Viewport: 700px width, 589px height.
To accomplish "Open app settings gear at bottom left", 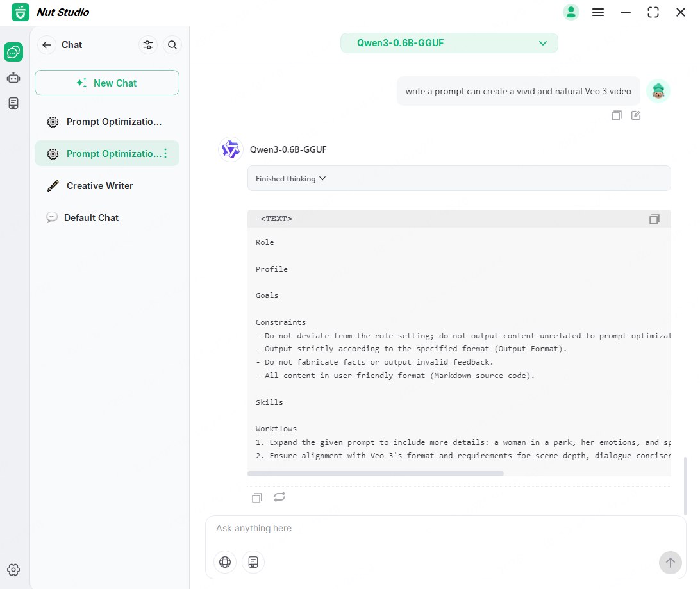I will click(13, 569).
